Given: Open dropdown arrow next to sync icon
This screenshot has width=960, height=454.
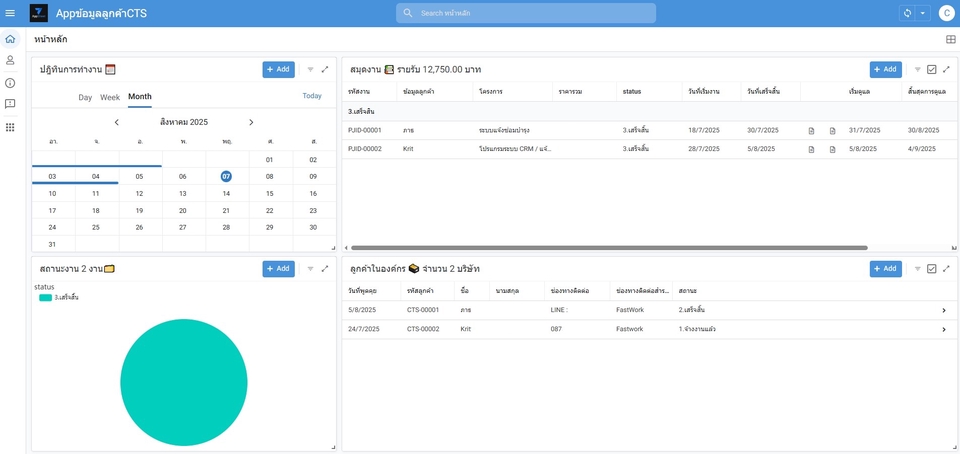Looking at the screenshot, I should 922,13.
